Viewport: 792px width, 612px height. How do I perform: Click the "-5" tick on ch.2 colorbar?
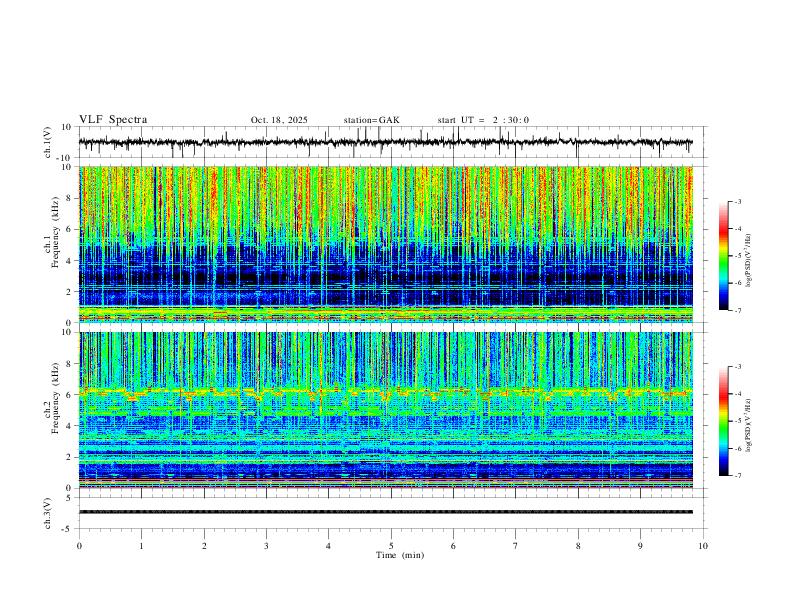737,421
